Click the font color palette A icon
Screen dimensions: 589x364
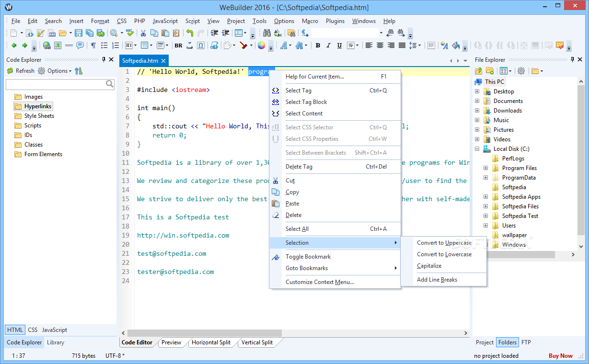tap(444, 45)
